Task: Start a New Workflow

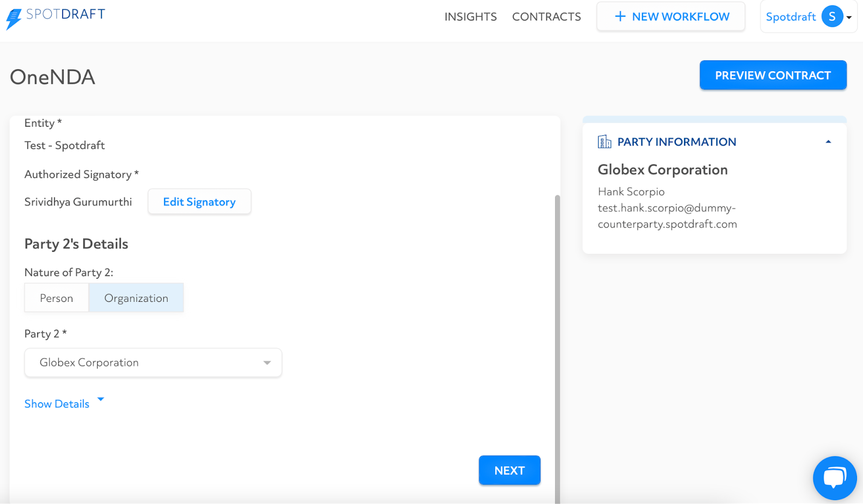Action: (671, 17)
